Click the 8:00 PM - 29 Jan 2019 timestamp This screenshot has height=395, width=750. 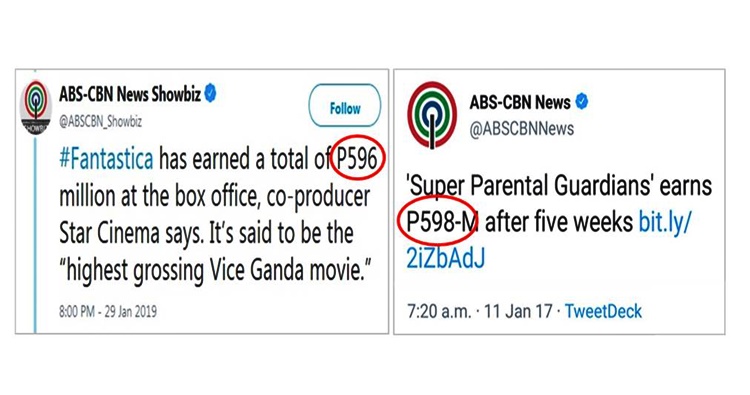click(108, 312)
